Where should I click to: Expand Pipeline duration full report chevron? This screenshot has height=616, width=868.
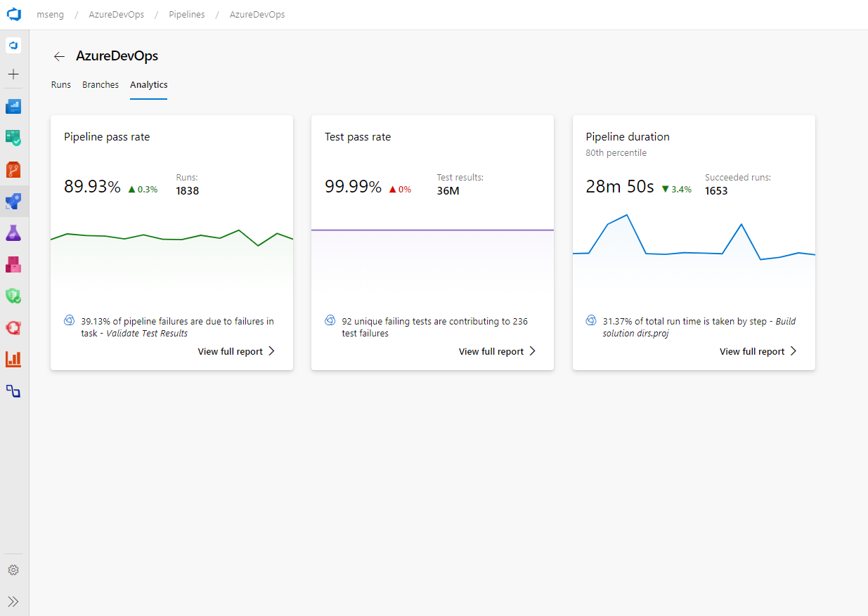794,350
